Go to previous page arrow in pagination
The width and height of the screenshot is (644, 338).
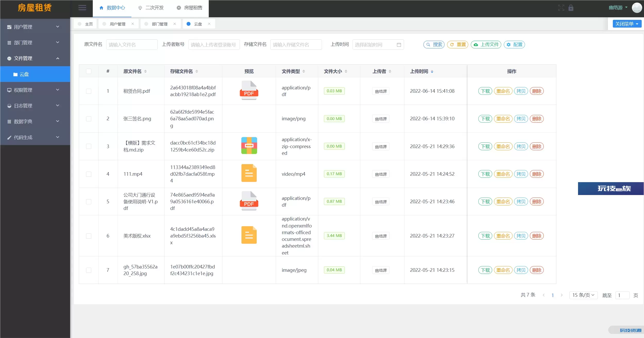tap(543, 295)
